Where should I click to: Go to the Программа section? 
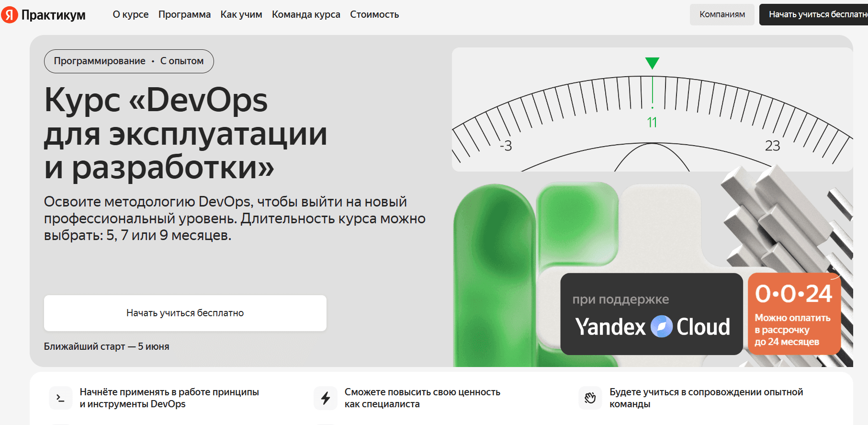[x=184, y=14]
